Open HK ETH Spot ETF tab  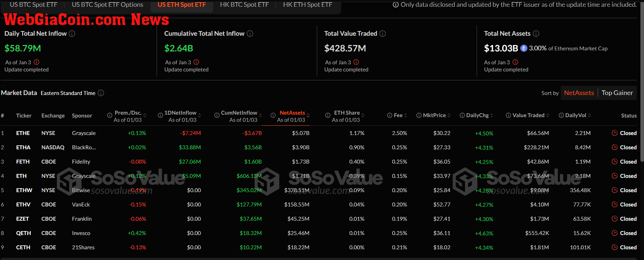tap(308, 5)
